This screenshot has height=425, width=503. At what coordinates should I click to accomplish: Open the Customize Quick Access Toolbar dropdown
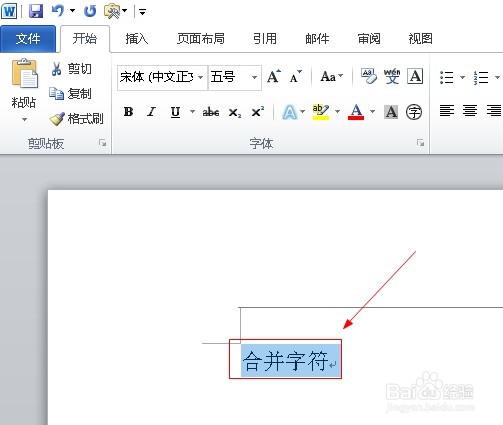(143, 12)
